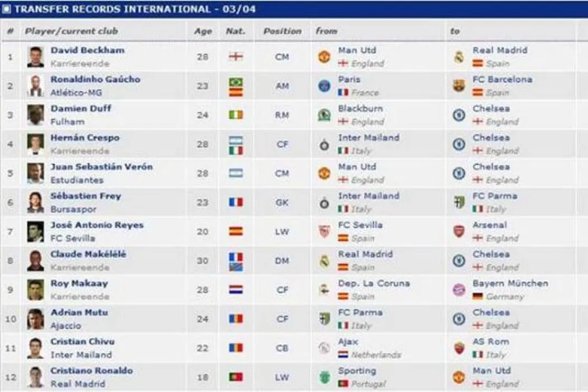Click the FC Barcelona crest icon
Screen dimensions: 588x392
459,86
